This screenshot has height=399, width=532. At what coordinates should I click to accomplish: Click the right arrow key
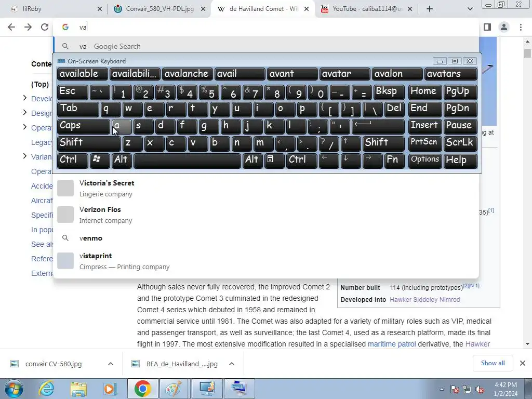tap(372, 161)
